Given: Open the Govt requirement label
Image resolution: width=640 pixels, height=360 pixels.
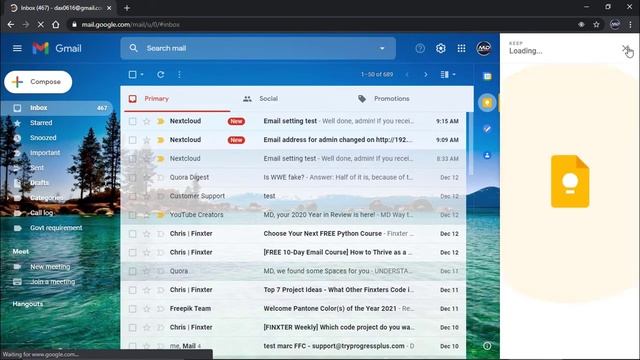Looking at the screenshot, I should [56, 228].
